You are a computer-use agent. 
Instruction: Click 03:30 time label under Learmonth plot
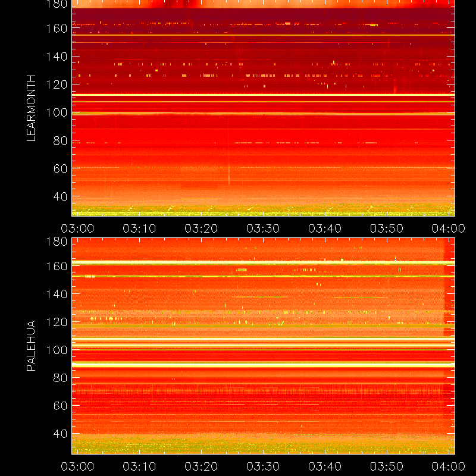(263, 228)
